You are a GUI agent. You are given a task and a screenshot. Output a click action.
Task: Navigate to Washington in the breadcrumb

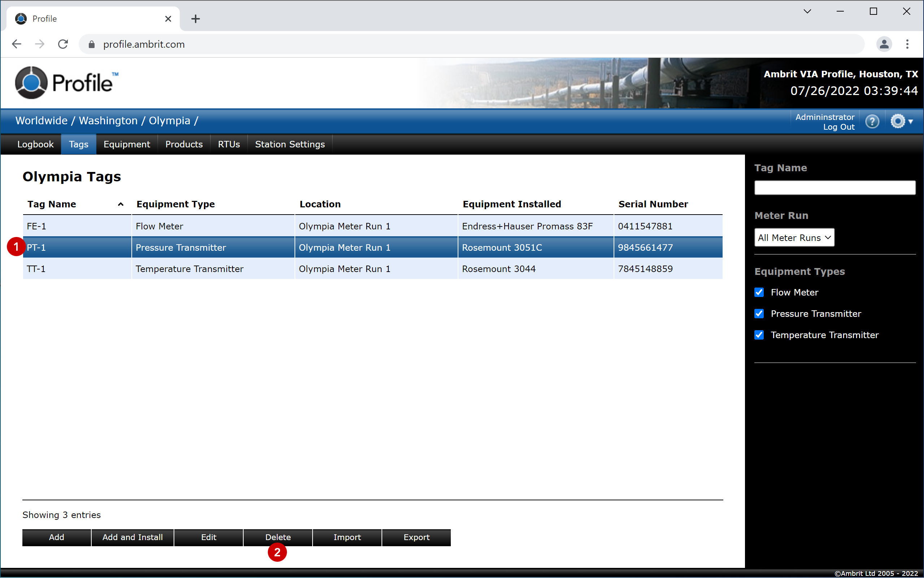click(x=108, y=121)
